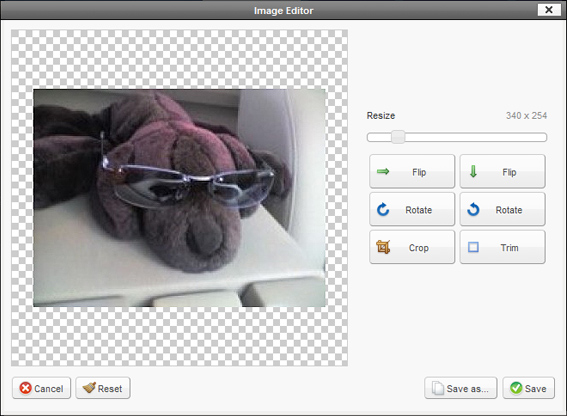The image size is (567, 416).
Task: Click the Save as... button text
Action: coord(467,389)
